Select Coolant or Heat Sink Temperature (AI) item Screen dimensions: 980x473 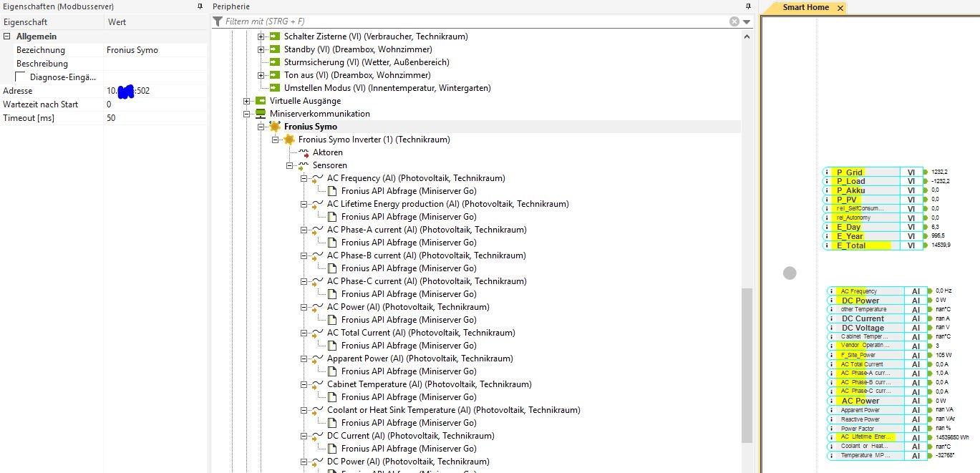click(x=453, y=410)
